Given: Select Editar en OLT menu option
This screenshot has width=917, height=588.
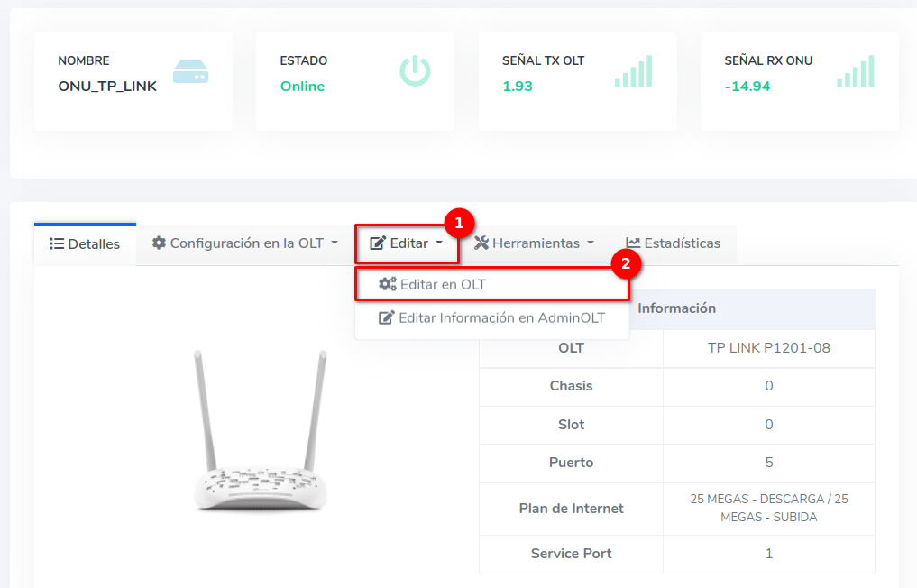Looking at the screenshot, I should click(443, 284).
